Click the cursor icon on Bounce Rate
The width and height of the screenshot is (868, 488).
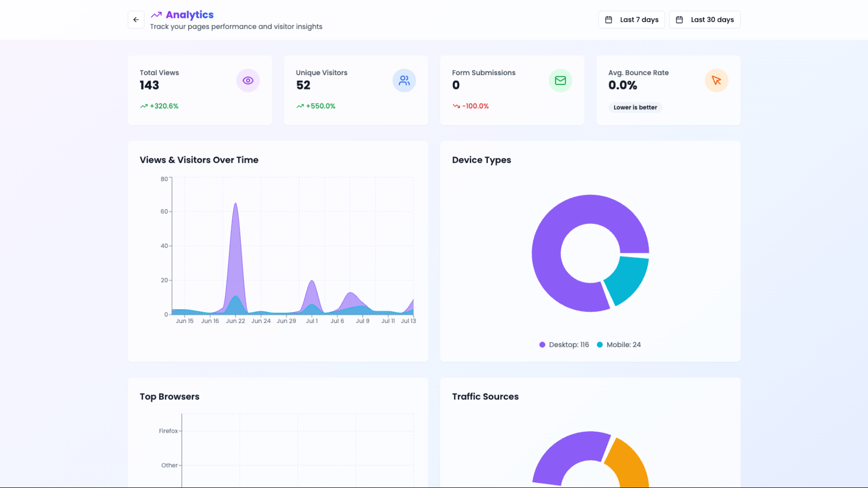[x=716, y=80]
